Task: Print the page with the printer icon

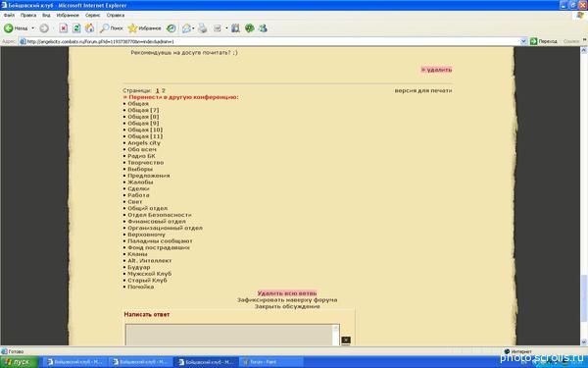Action: tap(203, 28)
